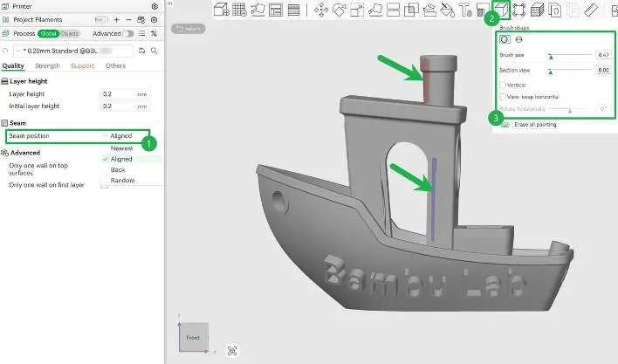Choose Aligned option in dropdown list
The height and width of the screenshot is (364, 618).
pyautogui.click(x=121, y=159)
